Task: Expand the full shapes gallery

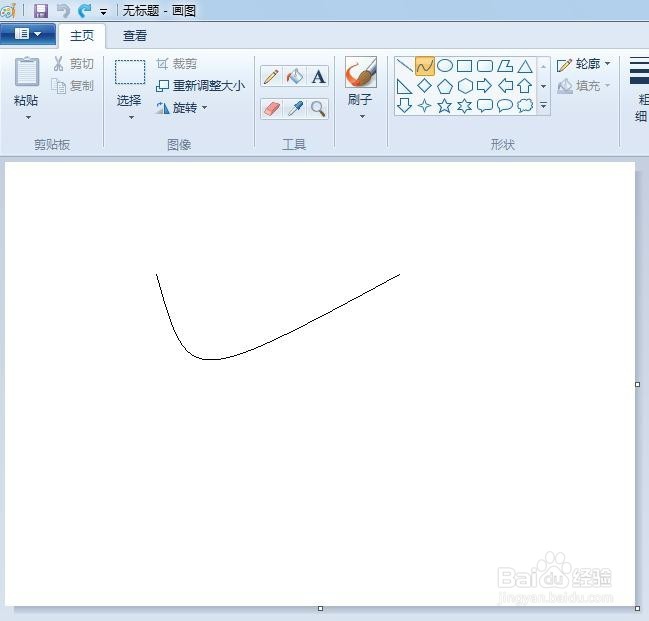Action: pos(543,106)
